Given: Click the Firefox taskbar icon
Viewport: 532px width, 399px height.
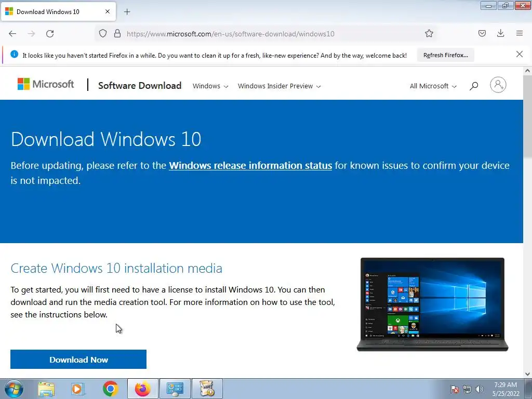Looking at the screenshot, I should (143, 389).
